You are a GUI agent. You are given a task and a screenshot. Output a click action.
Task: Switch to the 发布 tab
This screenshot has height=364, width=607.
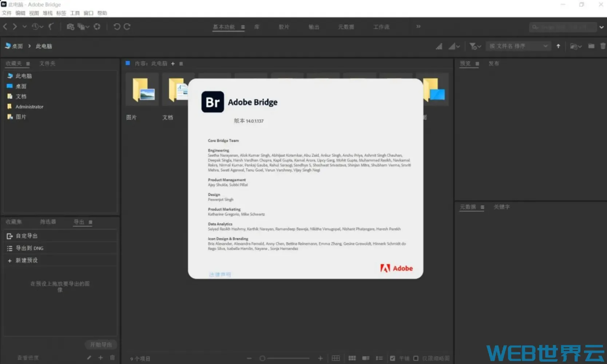[493, 63]
